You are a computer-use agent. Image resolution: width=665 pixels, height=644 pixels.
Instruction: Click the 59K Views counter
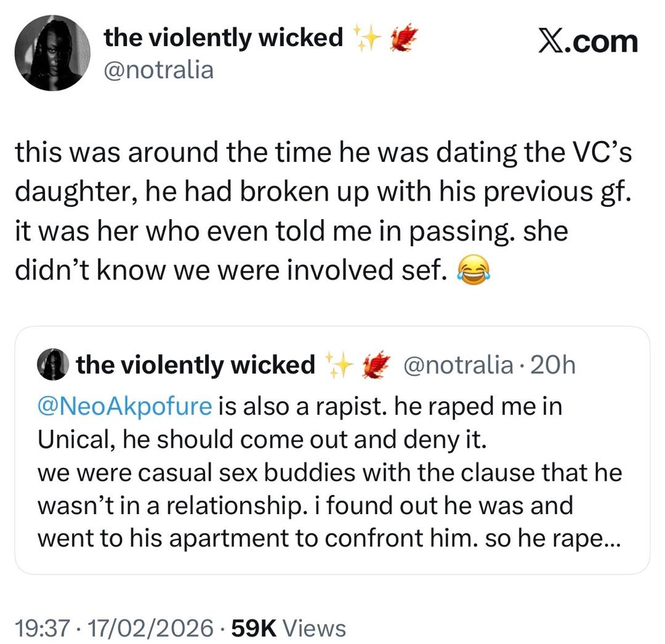tap(278, 627)
